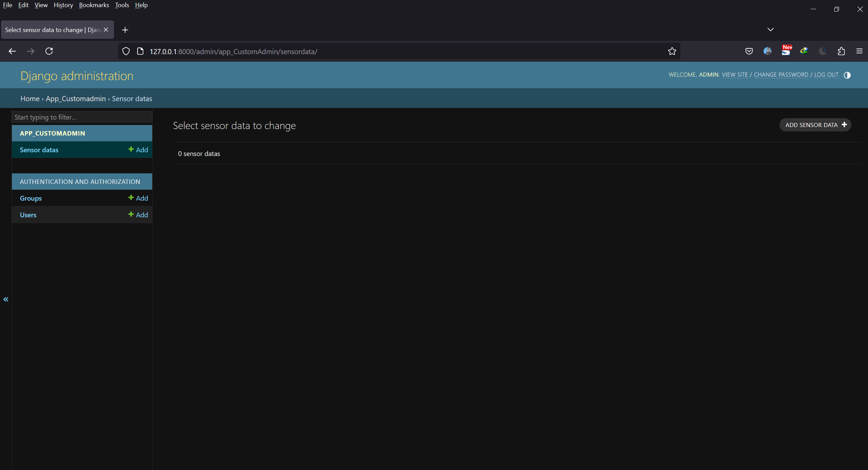The height and width of the screenshot is (470, 868).
Task: Expand the list all tabs dropdown
Action: [x=770, y=30]
